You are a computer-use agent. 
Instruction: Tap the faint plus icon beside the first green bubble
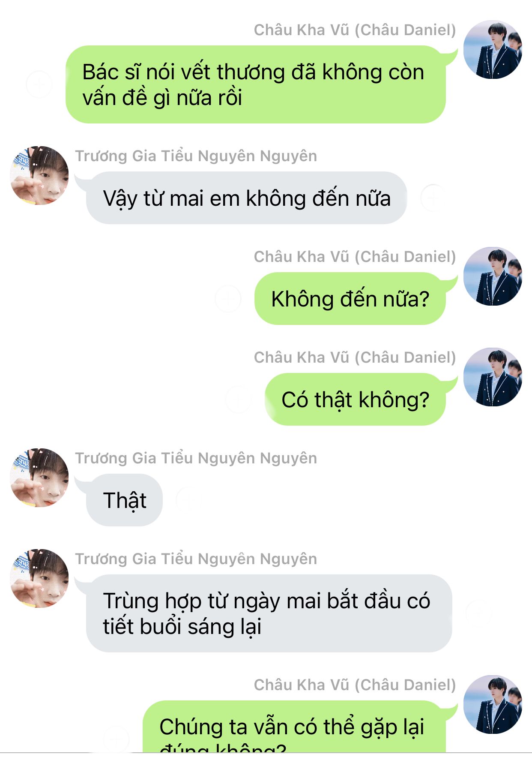39,84
